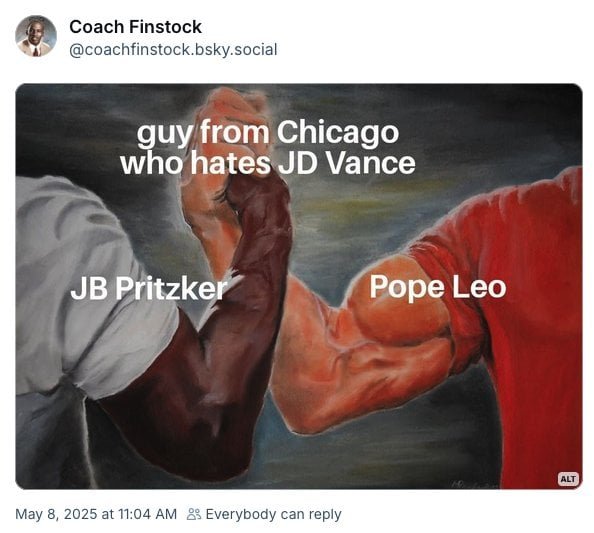Click the Pope Leo caption text
This screenshot has width=594, height=533.
[x=438, y=287]
